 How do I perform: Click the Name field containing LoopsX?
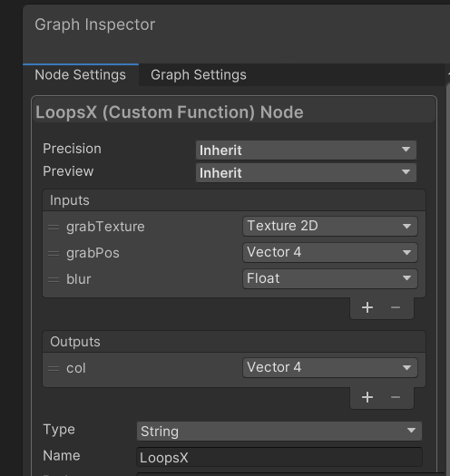[279, 457]
